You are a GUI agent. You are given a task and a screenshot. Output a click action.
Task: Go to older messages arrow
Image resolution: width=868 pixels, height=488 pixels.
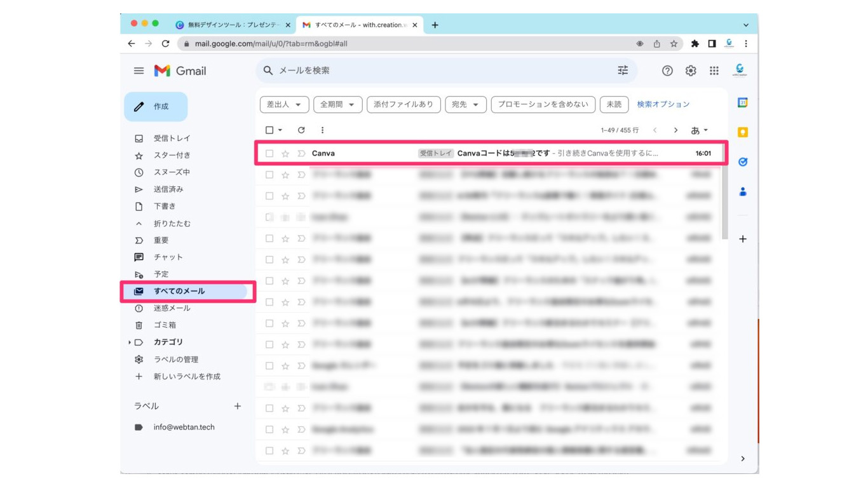[x=675, y=130]
